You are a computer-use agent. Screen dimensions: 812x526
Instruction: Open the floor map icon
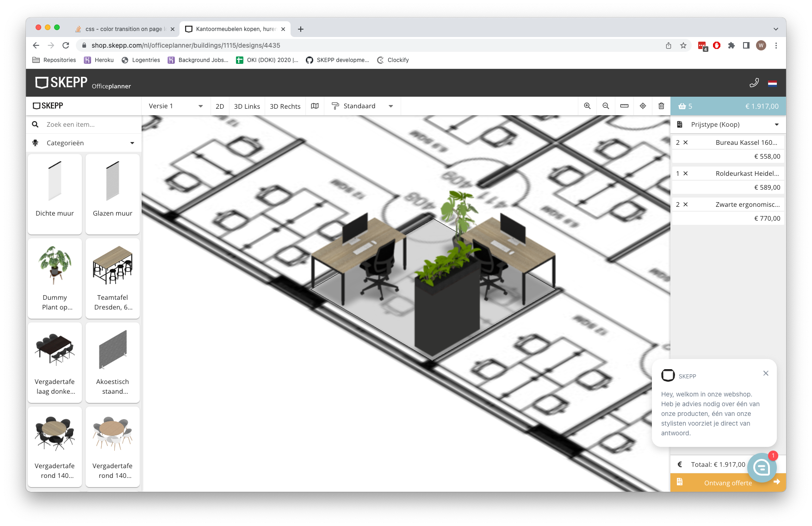click(x=315, y=106)
